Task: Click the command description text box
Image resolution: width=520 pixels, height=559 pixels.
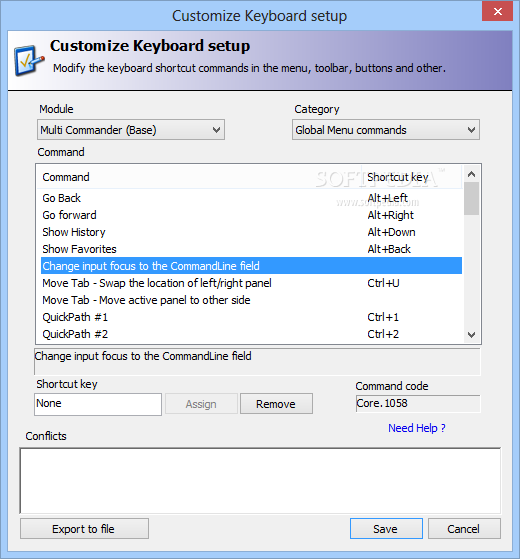Action: [257, 361]
